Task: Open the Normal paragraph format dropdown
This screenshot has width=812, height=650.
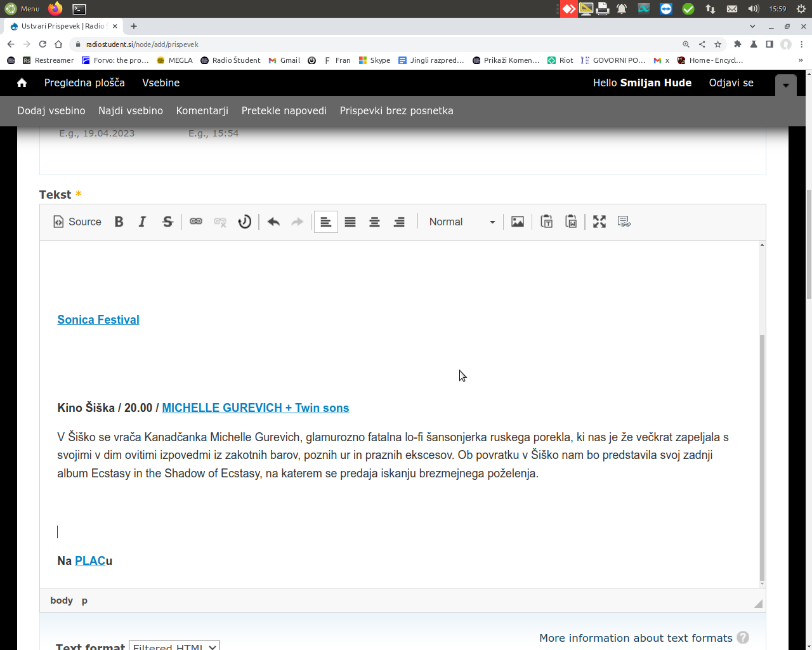Action: click(x=461, y=222)
